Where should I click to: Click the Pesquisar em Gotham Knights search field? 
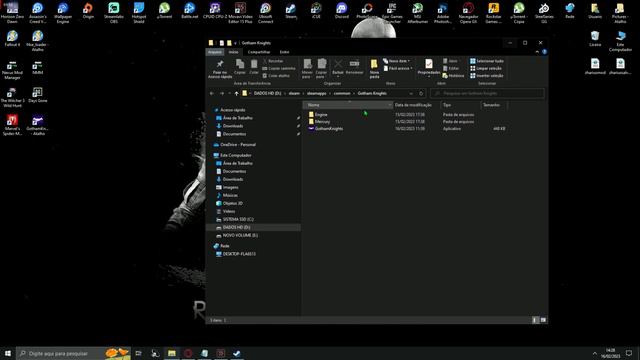(x=487, y=93)
